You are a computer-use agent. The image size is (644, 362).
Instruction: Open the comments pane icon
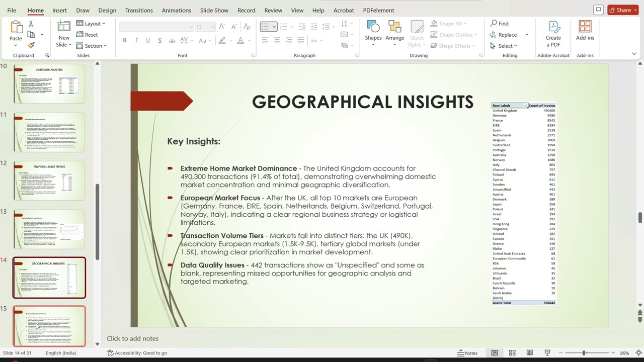point(598,10)
